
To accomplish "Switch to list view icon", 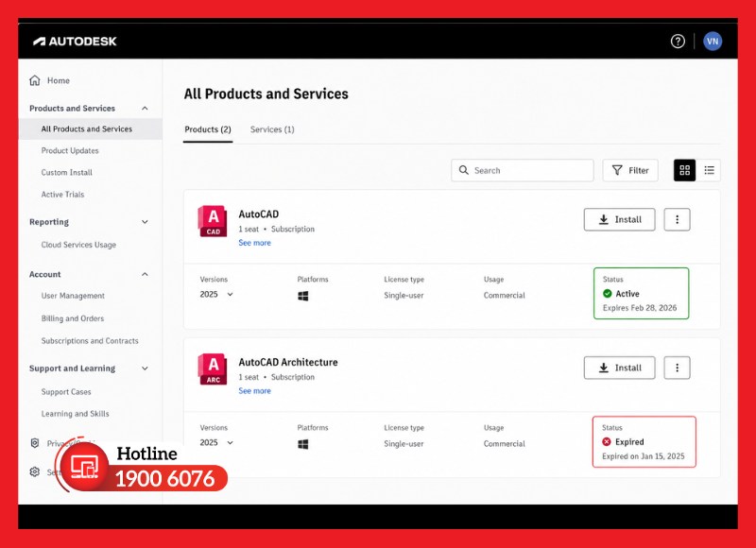I will tap(709, 170).
